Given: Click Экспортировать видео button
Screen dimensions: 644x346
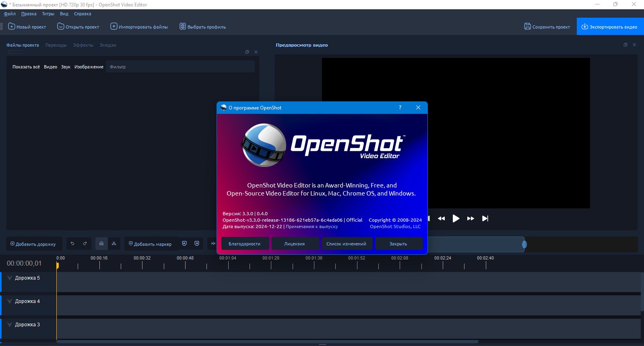Looking at the screenshot, I should point(610,27).
